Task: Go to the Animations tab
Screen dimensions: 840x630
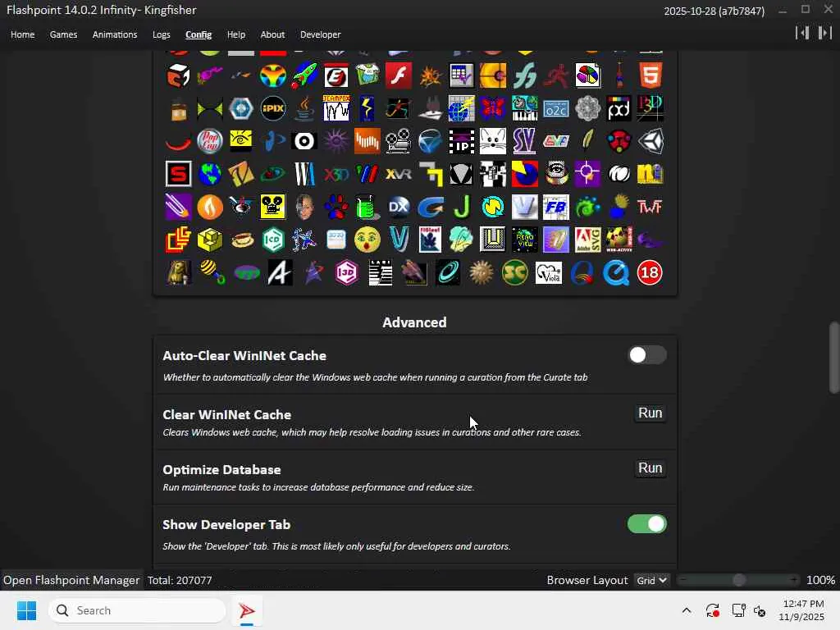Action: (115, 34)
